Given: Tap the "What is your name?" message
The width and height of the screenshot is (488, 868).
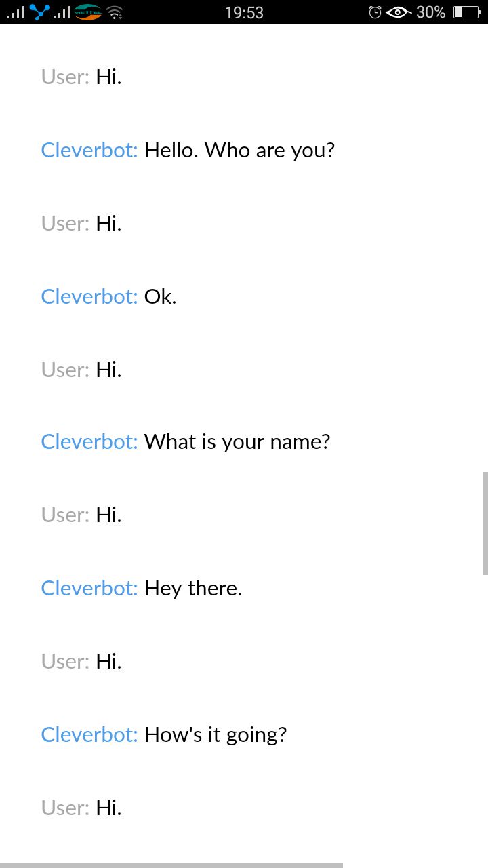Looking at the screenshot, I should [x=237, y=442].
